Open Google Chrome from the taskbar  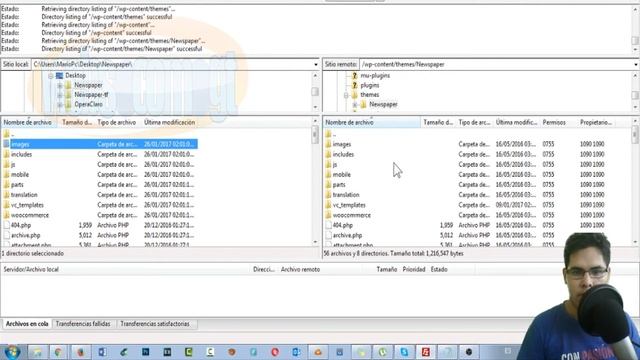[x=58, y=352]
